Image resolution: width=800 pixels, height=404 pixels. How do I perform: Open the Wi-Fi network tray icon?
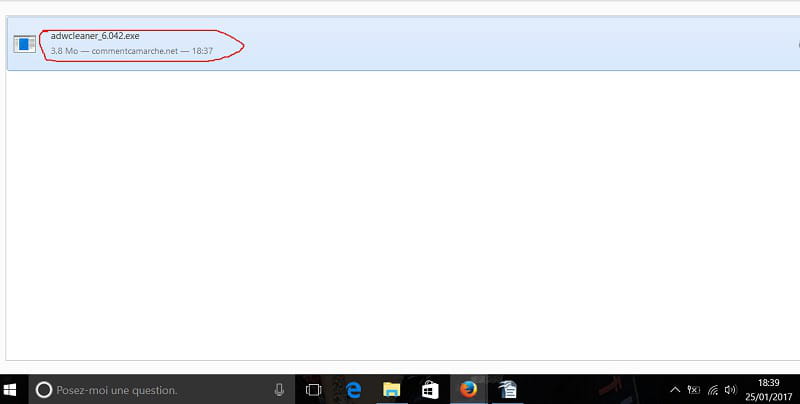(x=713, y=390)
